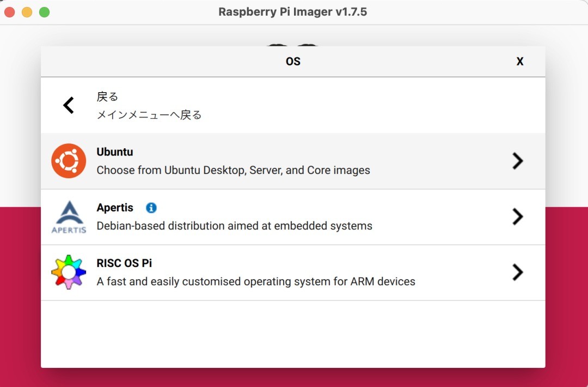Click メインメニューへ戻る text

pos(149,115)
